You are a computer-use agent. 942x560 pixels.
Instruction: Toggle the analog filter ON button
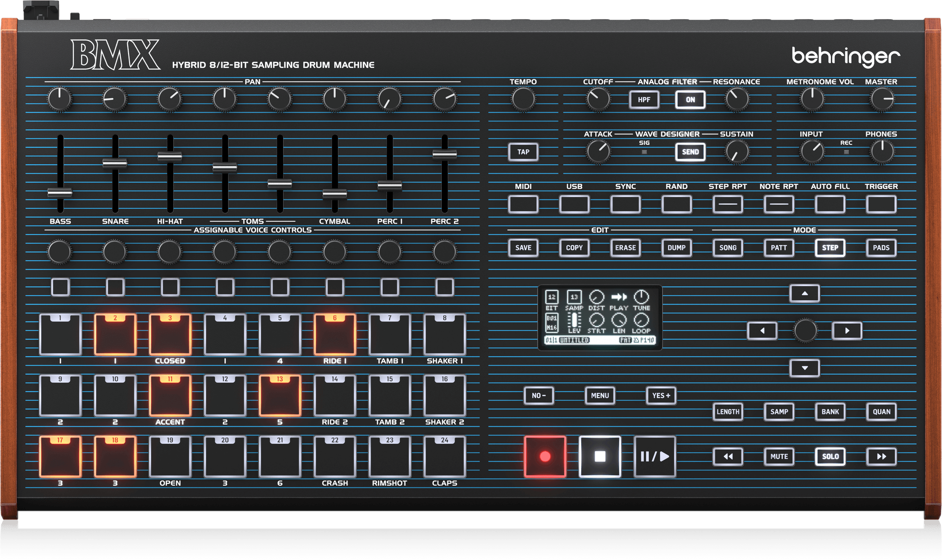pyautogui.click(x=690, y=100)
